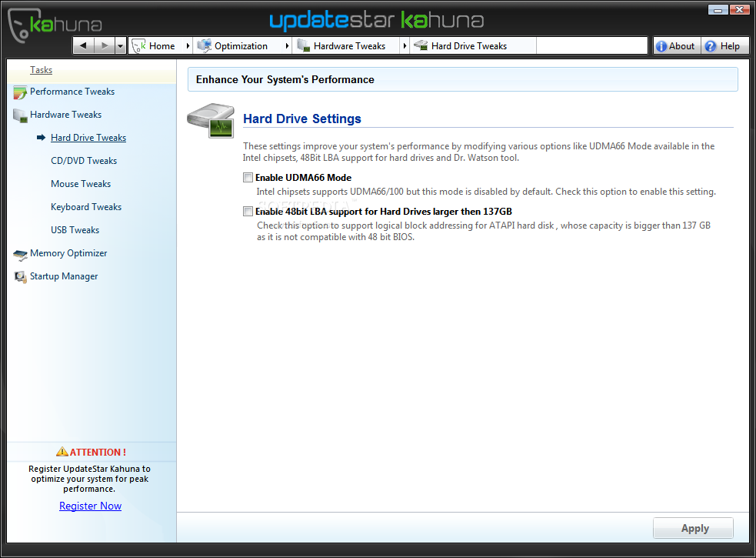
Task: Click the Performance Tweaks sidebar icon
Action: click(x=20, y=92)
